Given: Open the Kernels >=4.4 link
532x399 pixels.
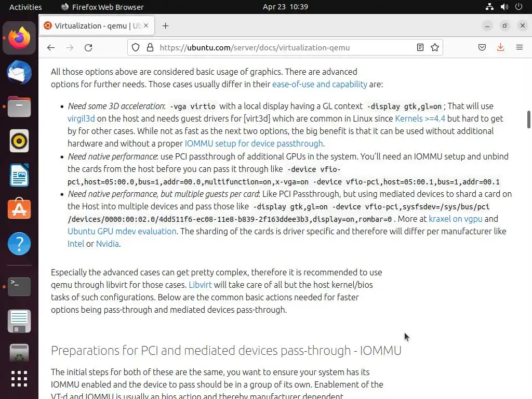Looking at the screenshot, I should (420, 118).
